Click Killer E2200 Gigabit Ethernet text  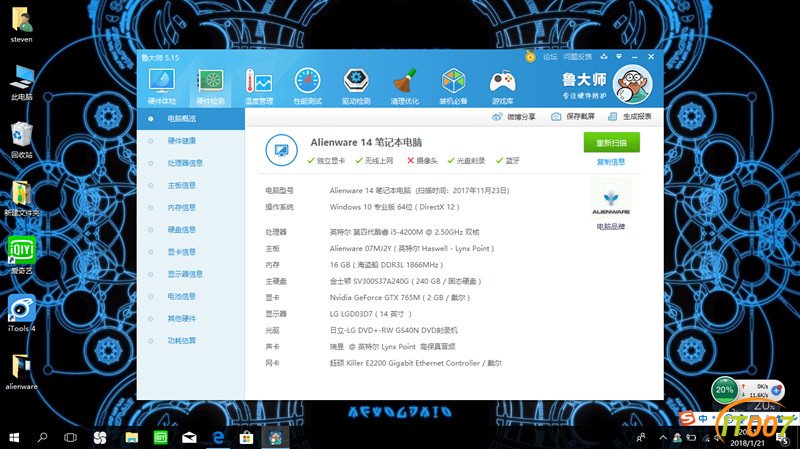[416, 363]
